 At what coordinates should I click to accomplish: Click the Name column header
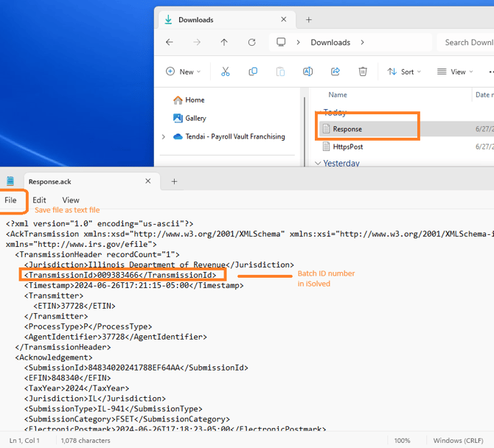point(338,95)
